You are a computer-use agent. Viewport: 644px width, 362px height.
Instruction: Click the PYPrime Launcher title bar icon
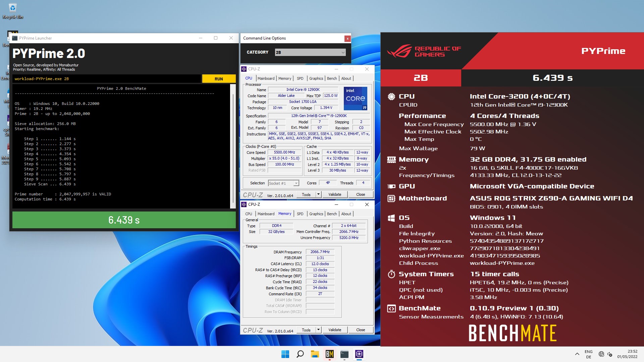(15, 38)
